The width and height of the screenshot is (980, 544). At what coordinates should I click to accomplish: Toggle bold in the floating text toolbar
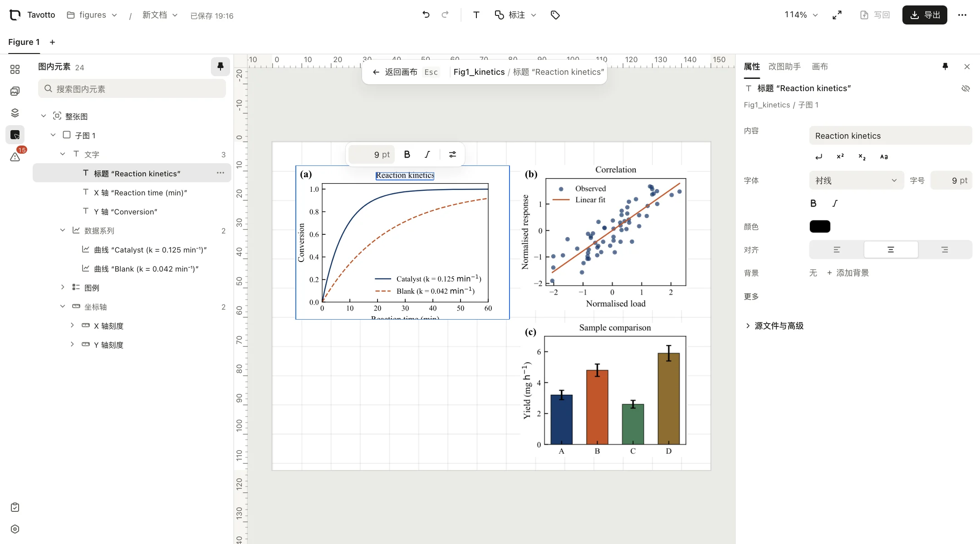click(407, 155)
